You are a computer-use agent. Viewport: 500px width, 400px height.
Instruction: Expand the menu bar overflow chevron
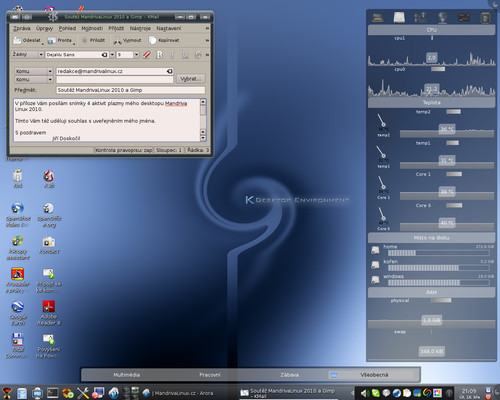point(207,28)
